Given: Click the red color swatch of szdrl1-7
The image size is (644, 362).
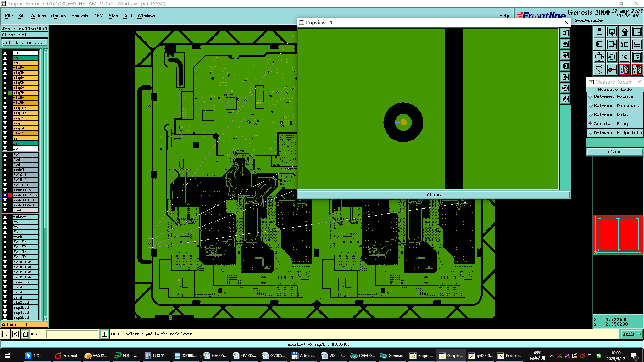Looking at the screenshot, I should [x=10, y=195].
